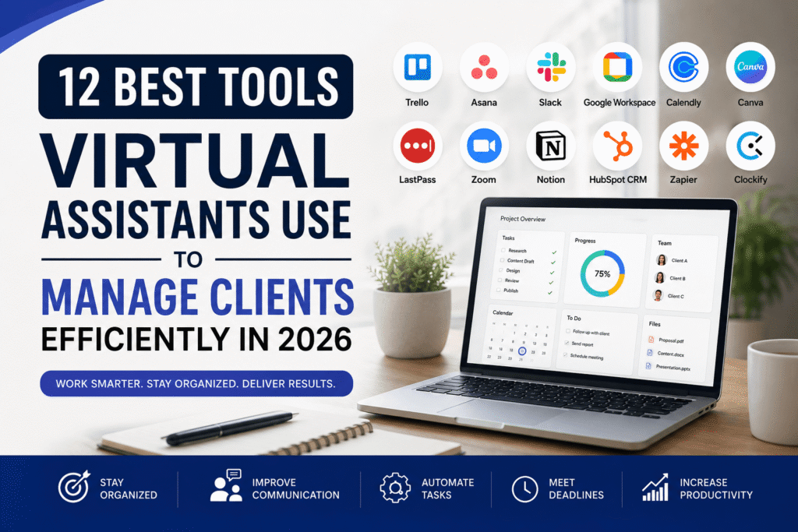Toggle the Review task checkbox
This screenshot has height=532, width=798.
click(x=500, y=280)
